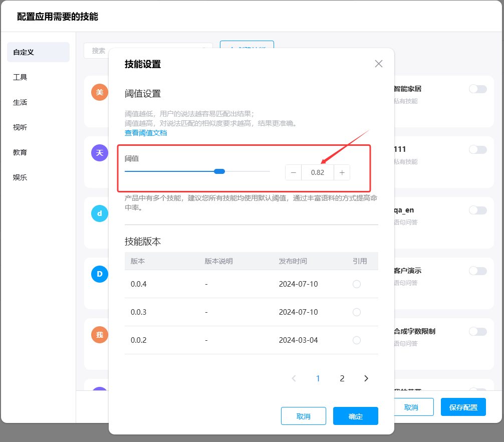Viewport: 504px width, 442px height.
Task: Click the threshold value input field 0.82
Action: (318, 172)
